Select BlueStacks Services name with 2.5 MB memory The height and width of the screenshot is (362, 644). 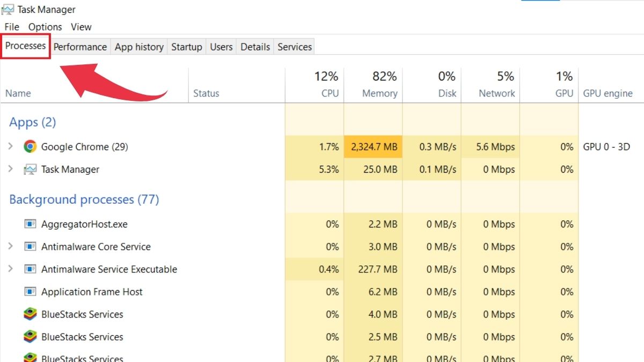click(82, 337)
